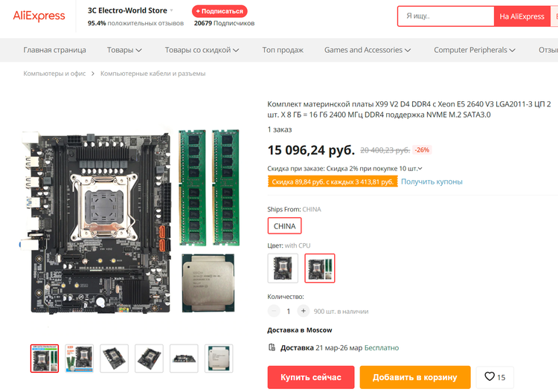
Task: Click Добавить в корзину button
Action: [x=415, y=377]
